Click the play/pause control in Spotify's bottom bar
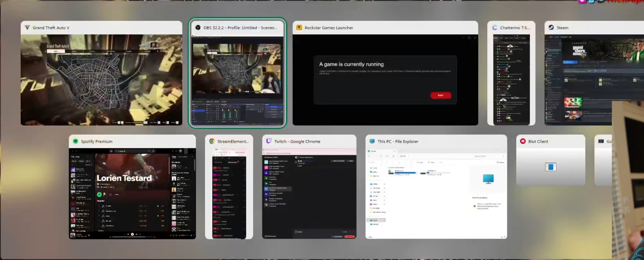The width and height of the screenshot is (644, 260). [133, 234]
